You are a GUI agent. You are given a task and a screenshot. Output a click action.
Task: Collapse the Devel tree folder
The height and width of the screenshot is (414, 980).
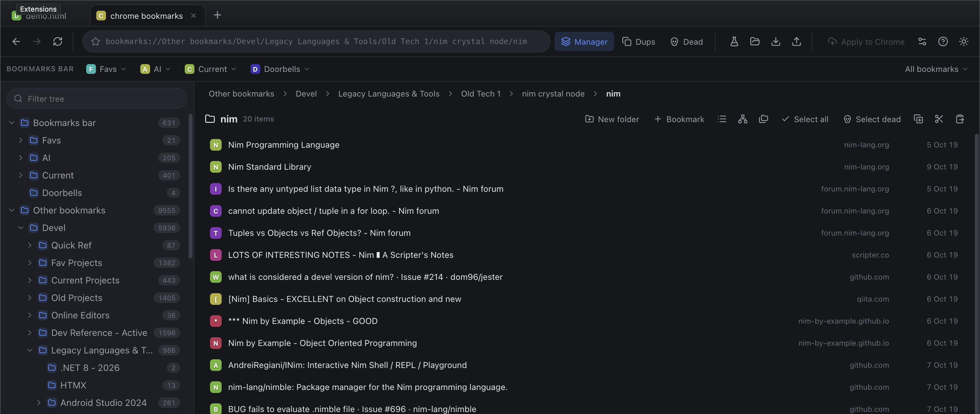coord(21,228)
